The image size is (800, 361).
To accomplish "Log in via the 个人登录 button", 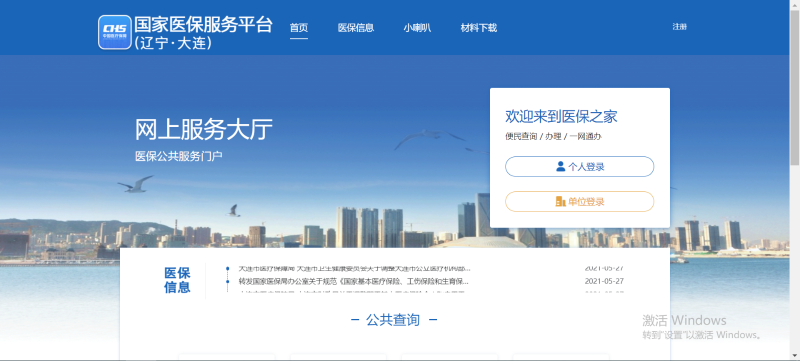I will point(580,166).
